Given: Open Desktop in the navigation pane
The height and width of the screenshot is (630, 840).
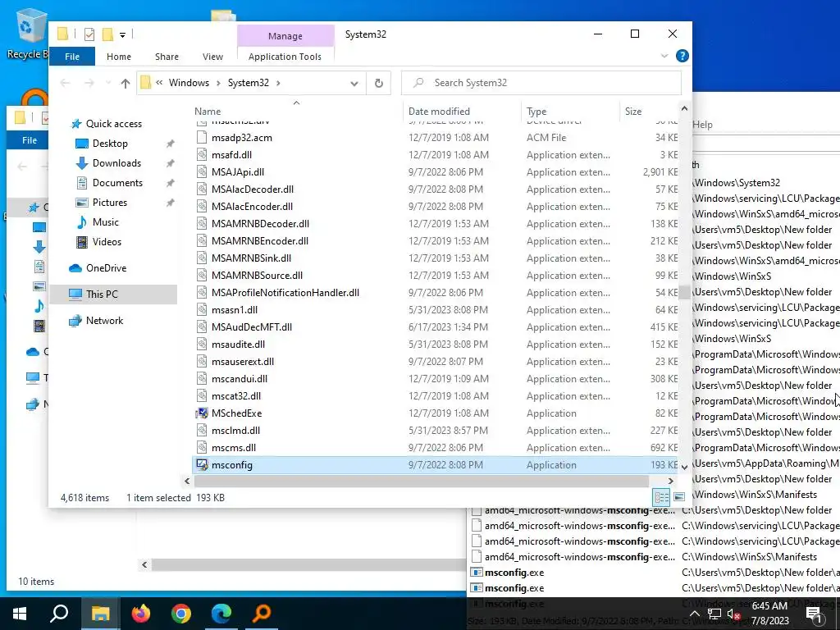Looking at the screenshot, I should [110, 144].
